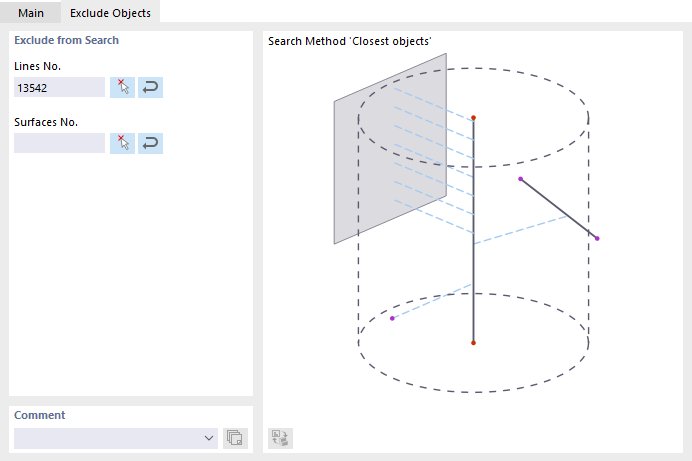Screen dimensions: 692x461
Task: Click the red node atop vertical line
Action: pyautogui.click(x=474, y=118)
